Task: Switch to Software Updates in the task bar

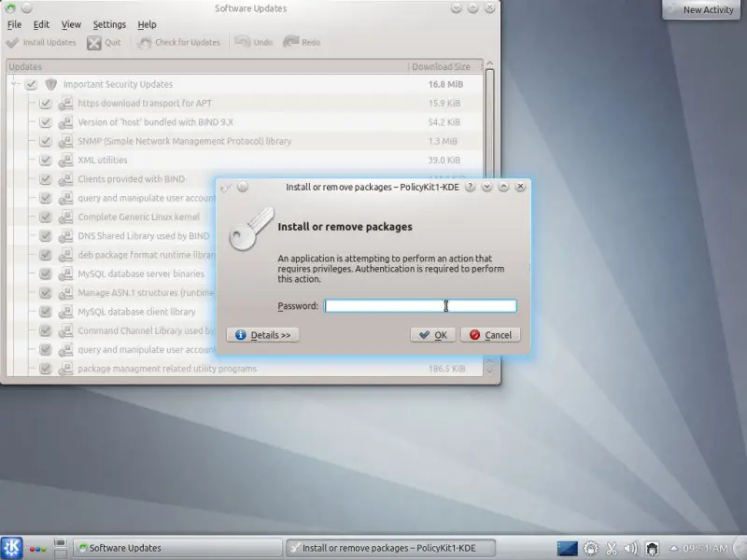Action: tap(178, 548)
